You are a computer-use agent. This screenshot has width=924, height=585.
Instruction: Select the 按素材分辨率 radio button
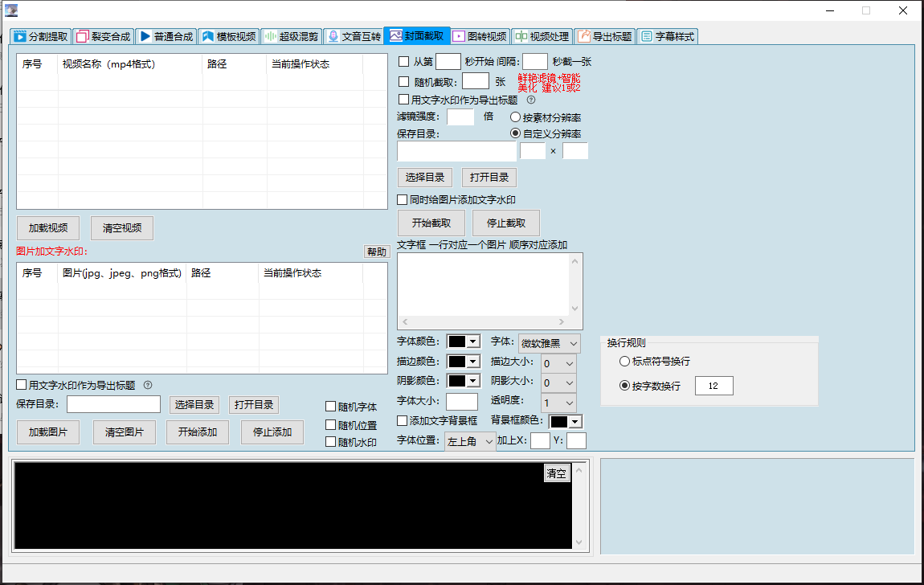(516, 117)
